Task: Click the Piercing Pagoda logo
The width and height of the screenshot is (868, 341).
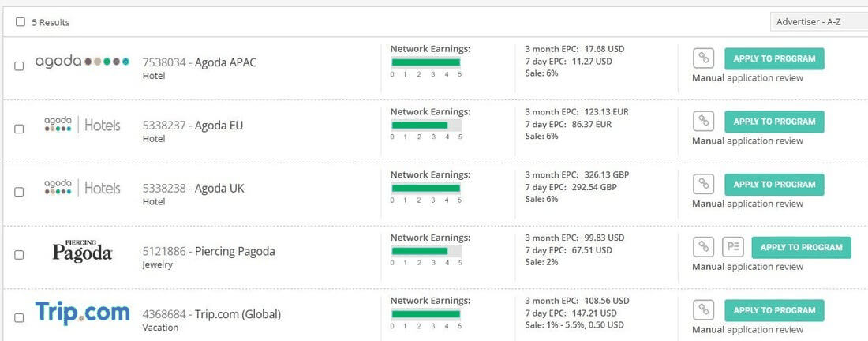Action: (x=83, y=251)
